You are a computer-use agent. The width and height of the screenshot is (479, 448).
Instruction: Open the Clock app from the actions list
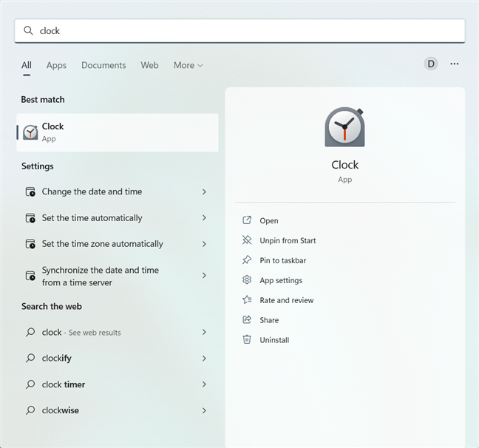point(269,220)
